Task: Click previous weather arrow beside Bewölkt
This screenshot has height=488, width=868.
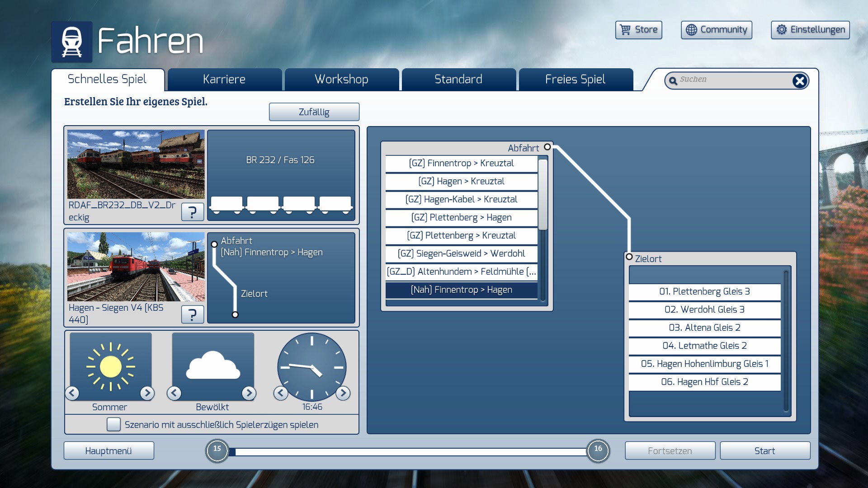Action: [x=174, y=393]
